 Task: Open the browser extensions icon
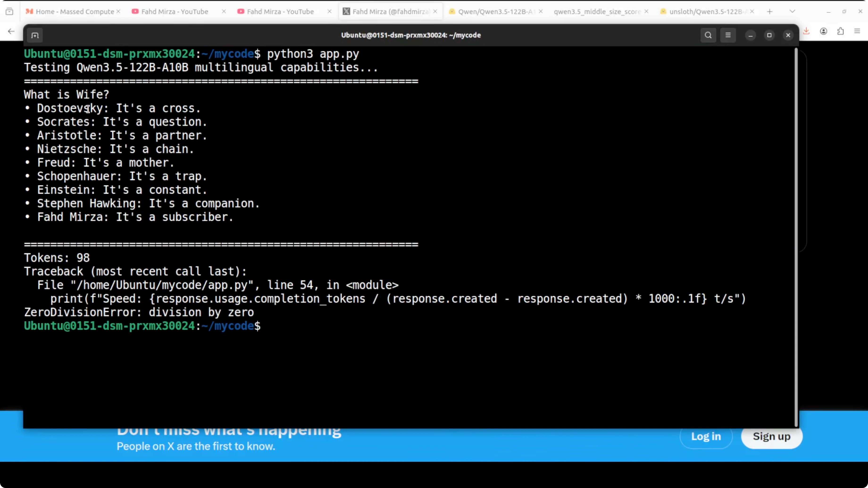(x=840, y=31)
